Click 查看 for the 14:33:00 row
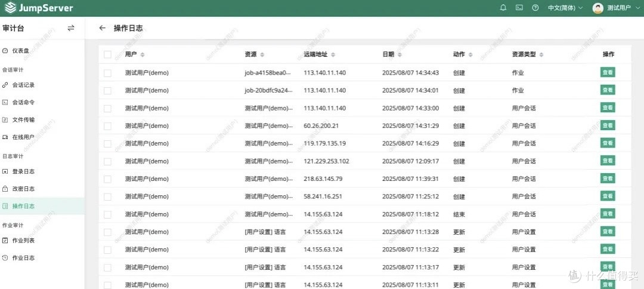Image resolution: width=644 pixels, height=289 pixels. 608,107
